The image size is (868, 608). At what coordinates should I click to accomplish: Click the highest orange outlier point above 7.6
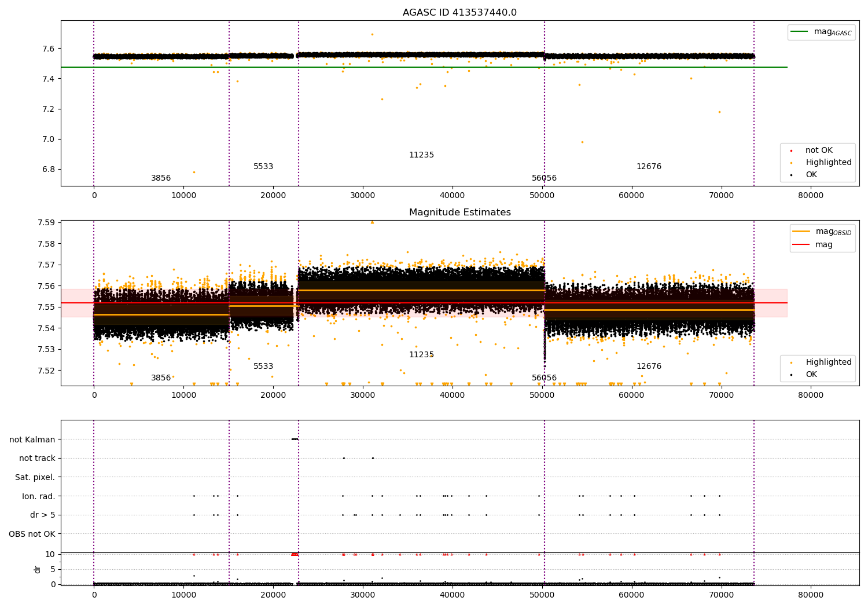click(x=372, y=34)
